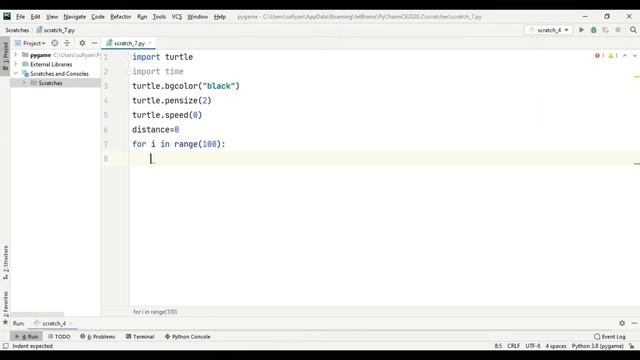
Task: Open the Run tool window button
Action: [x=27, y=336]
